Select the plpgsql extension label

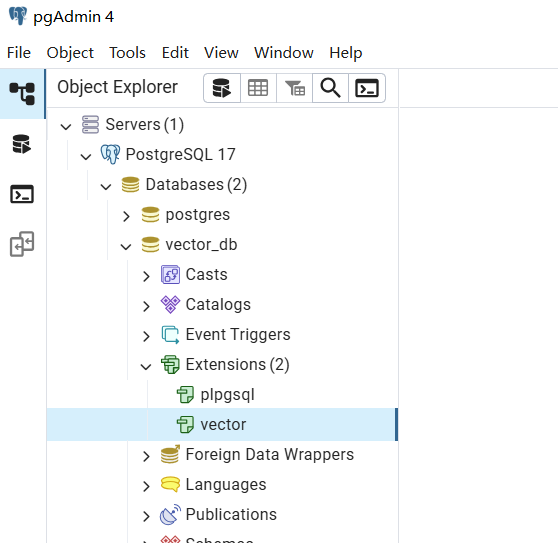(227, 395)
